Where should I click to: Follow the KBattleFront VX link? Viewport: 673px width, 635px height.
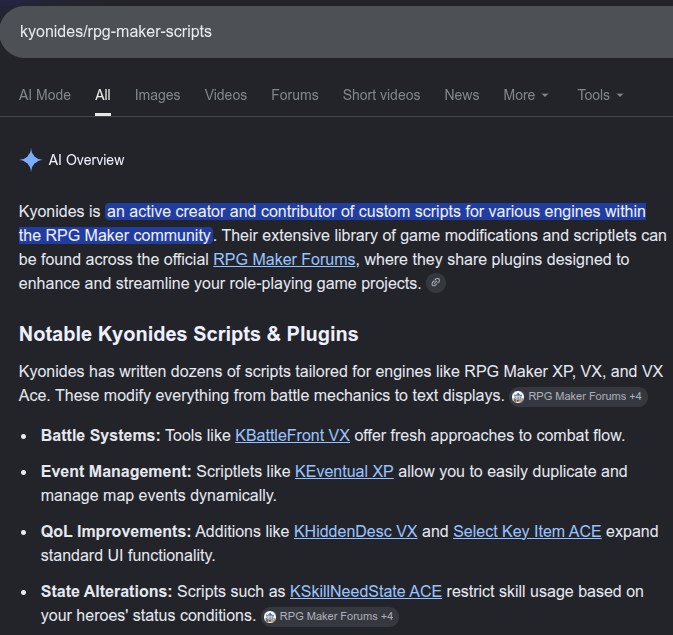coord(292,435)
